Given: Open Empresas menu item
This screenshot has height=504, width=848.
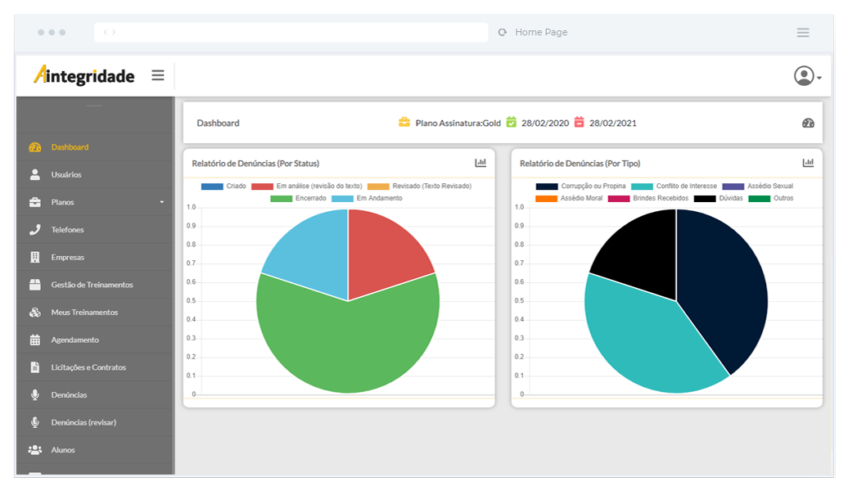Looking at the screenshot, I should pyautogui.click(x=95, y=258).
